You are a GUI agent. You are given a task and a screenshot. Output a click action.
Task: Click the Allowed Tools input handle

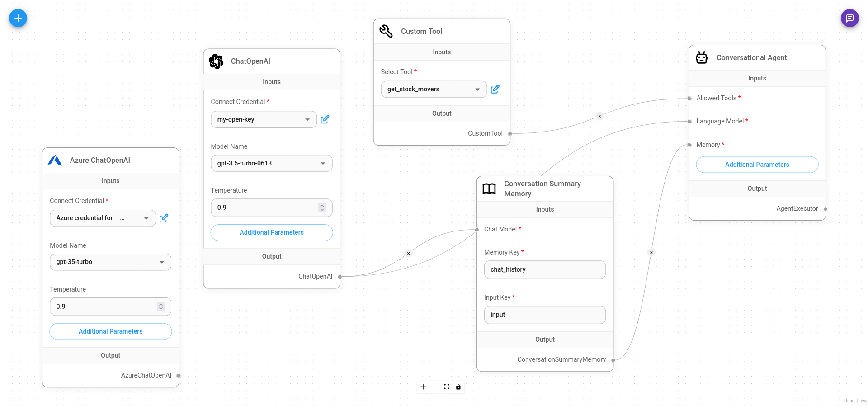(x=689, y=99)
